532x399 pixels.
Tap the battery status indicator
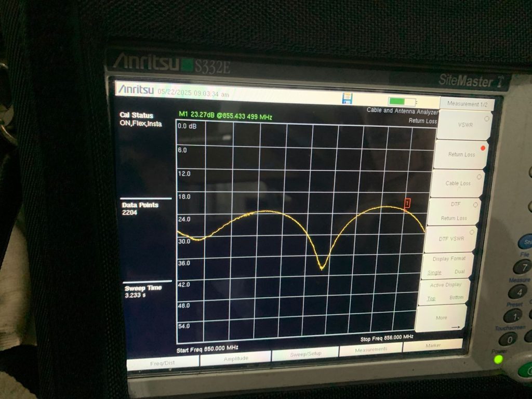coord(402,101)
